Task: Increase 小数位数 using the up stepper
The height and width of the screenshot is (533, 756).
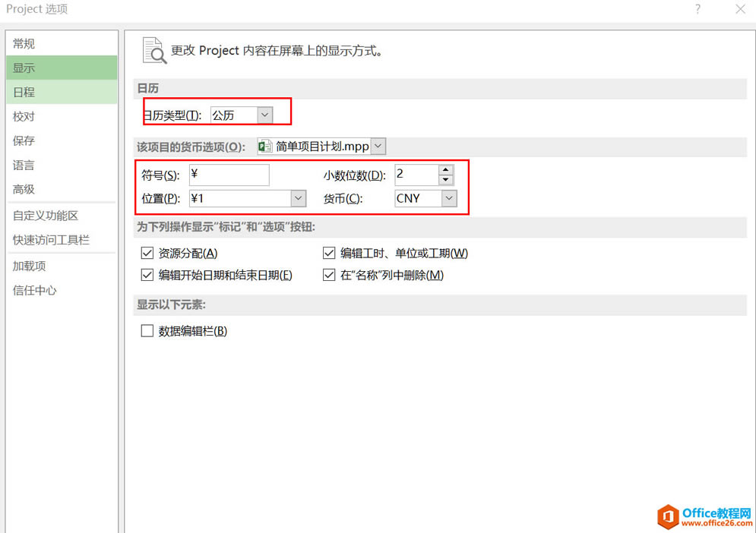Action: [445, 171]
